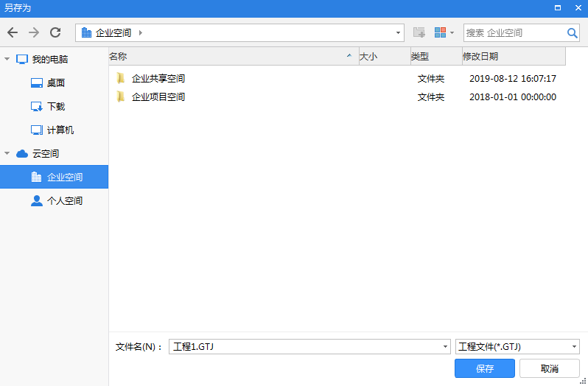588x386 pixels.
Task: Click the back navigation arrow
Action: point(12,32)
